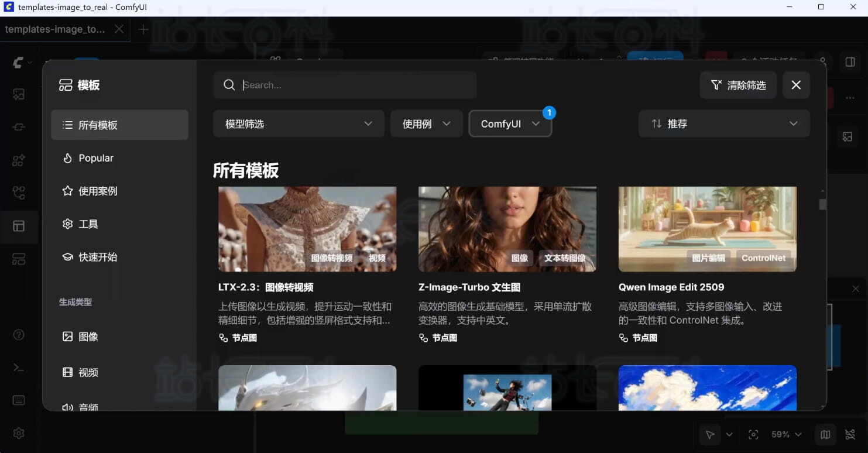This screenshot has width=868, height=453.
Task: Click the 图片编辑 tag on the Qwen card
Action: pyautogui.click(x=708, y=258)
